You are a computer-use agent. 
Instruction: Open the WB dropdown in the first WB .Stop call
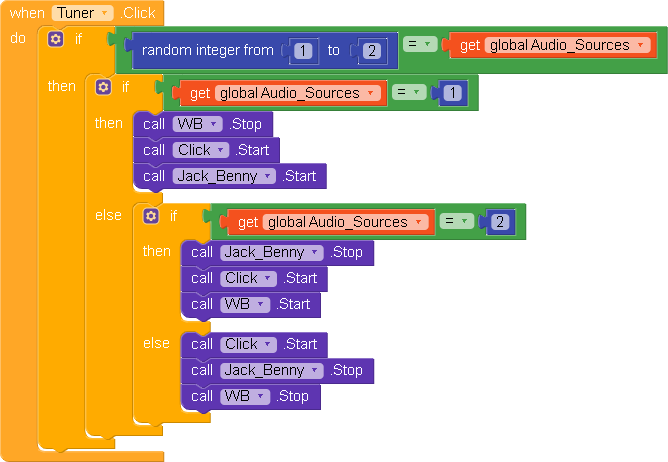[198, 124]
